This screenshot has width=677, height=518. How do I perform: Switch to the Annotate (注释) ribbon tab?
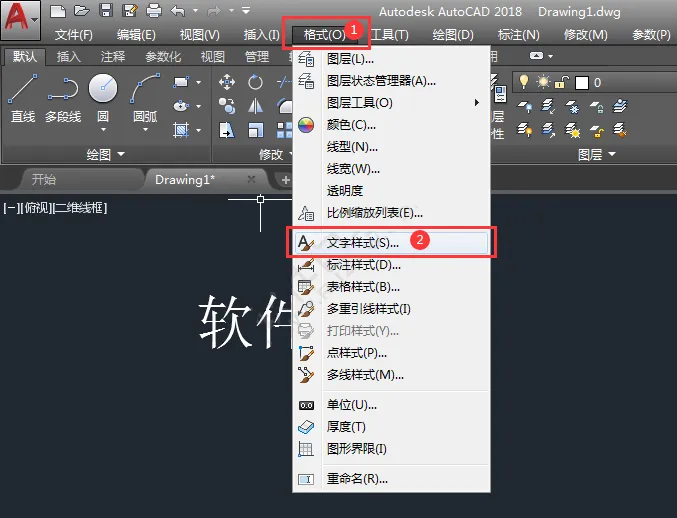pos(113,57)
